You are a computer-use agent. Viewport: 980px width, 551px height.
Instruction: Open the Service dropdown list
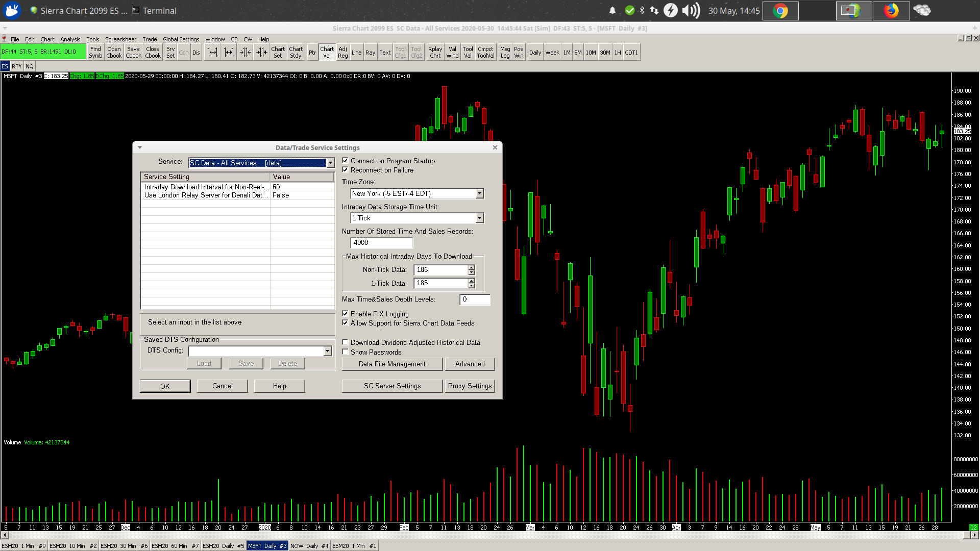tap(330, 163)
